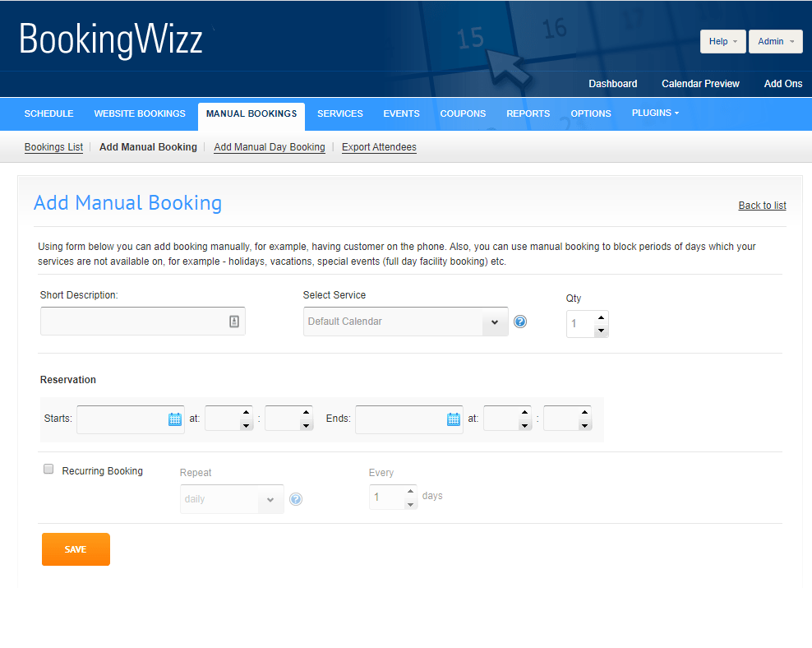Decrease the Ends hour value
The width and height of the screenshot is (812, 648).
(524, 426)
